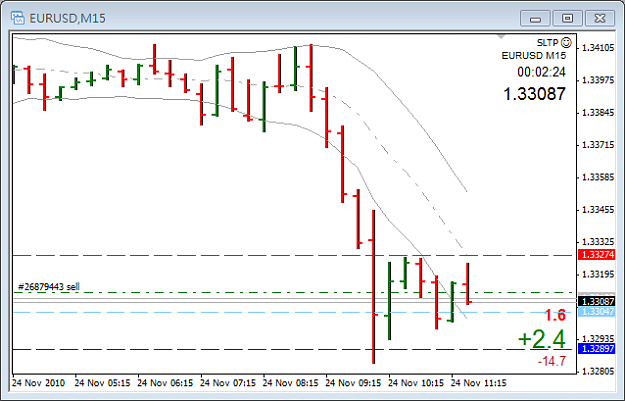Image resolution: width=625 pixels, height=401 pixels.
Task: Click the green +2.4 profit value
Action: pyautogui.click(x=542, y=339)
